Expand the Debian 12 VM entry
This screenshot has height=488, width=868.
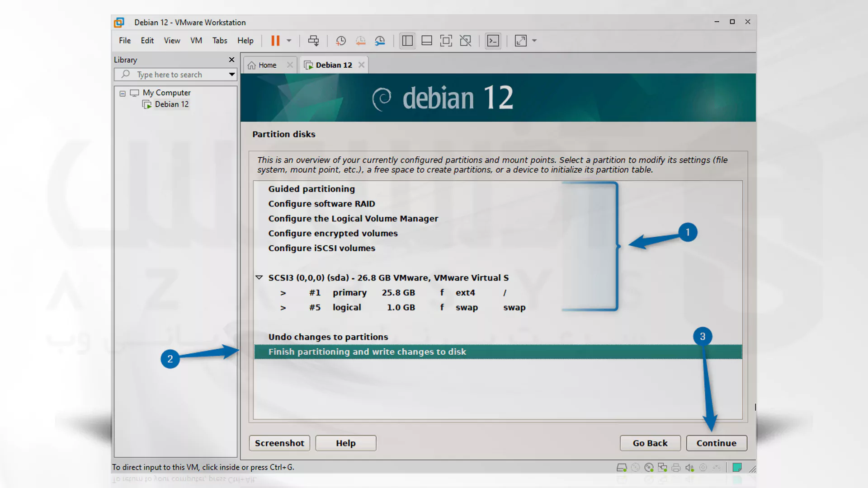(171, 103)
